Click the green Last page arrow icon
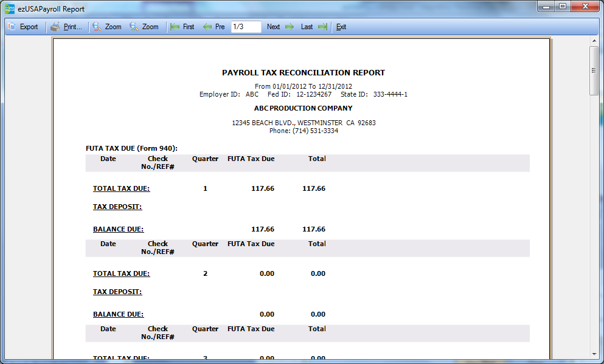This screenshot has height=364, width=604. (x=322, y=27)
